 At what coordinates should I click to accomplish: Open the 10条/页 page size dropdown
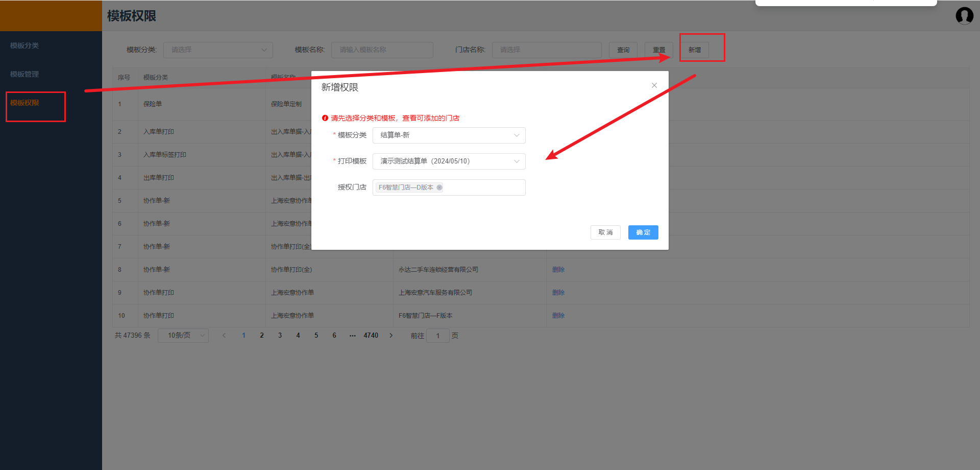[x=183, y=336]
